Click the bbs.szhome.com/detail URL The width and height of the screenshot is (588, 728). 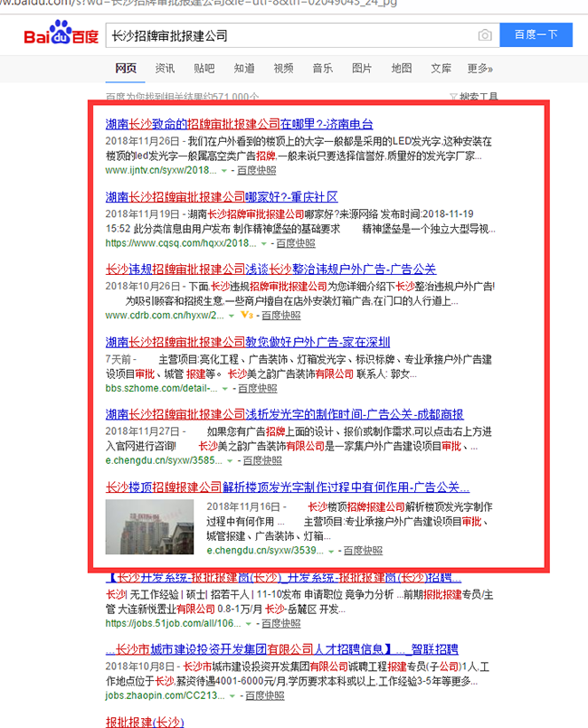(x=161, y=389)
